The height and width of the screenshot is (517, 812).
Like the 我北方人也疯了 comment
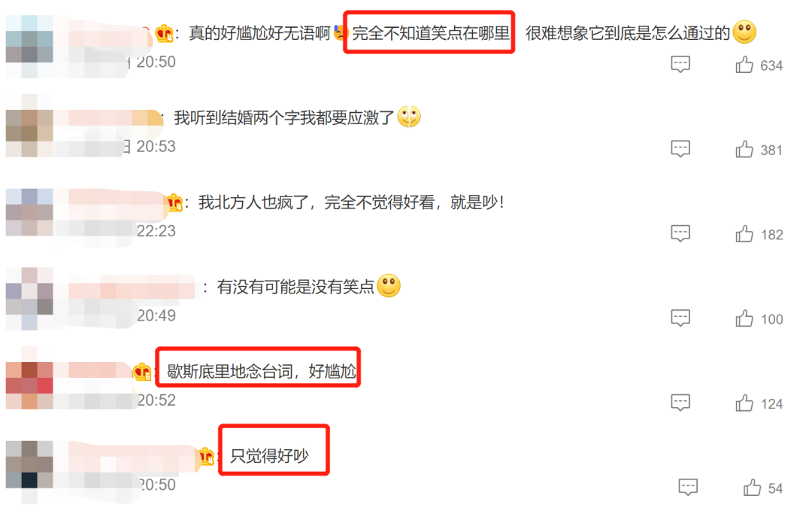tap(744, 234)
